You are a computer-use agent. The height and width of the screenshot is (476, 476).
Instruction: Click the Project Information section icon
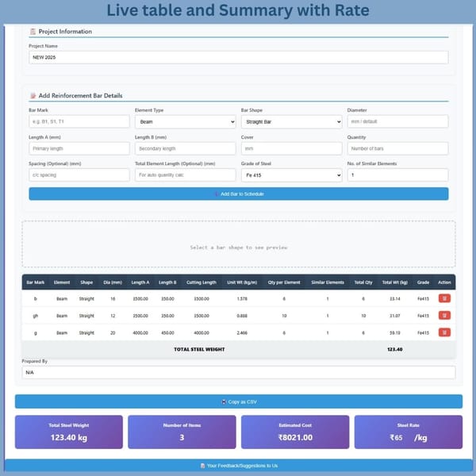(33, 32)
